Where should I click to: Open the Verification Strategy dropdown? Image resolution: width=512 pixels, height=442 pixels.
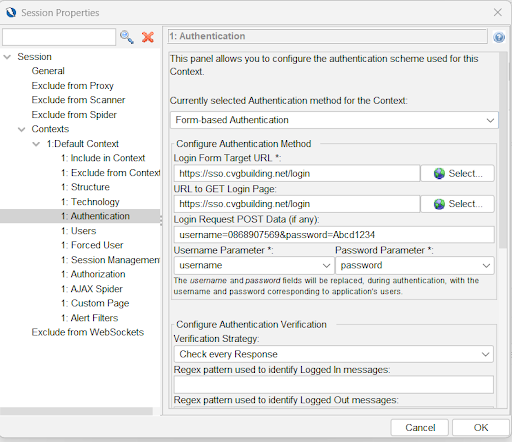point(334,354)
